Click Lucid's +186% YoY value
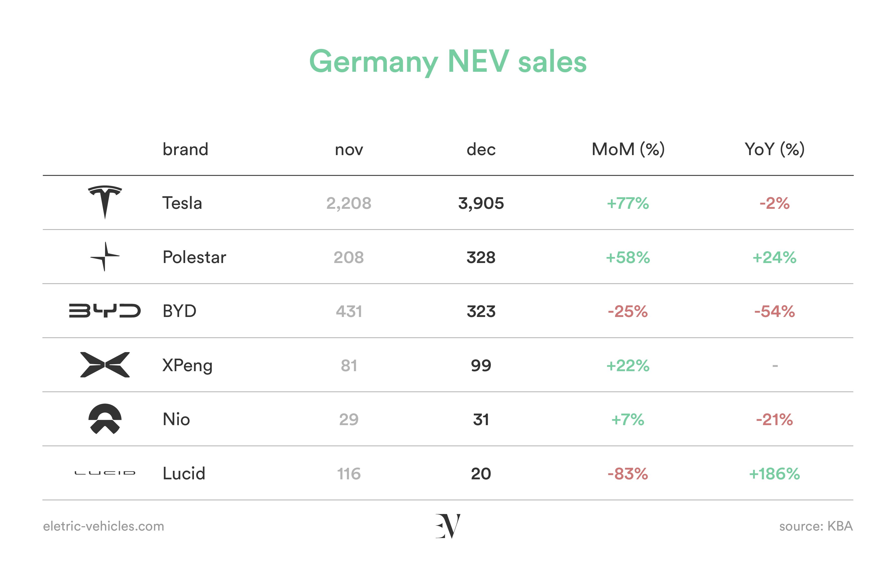Screen dimensions: 896x588 click(x=774, y=474)
